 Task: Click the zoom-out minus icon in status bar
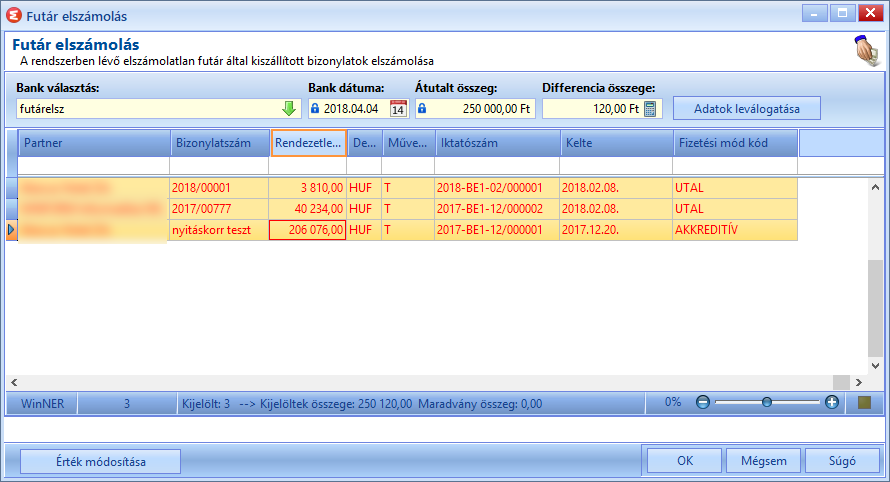(x=703, y=403)
